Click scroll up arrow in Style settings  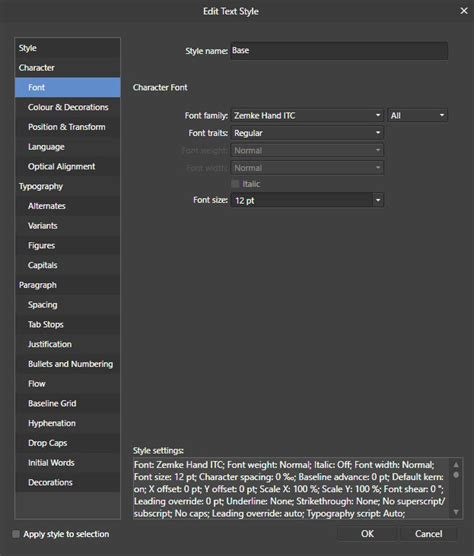point(456,464)
